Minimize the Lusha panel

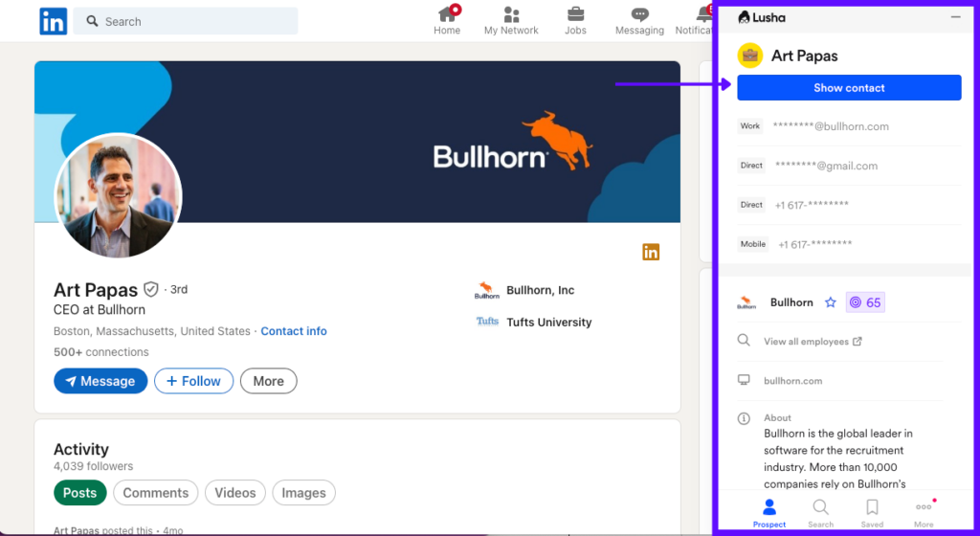pos(955,17)
